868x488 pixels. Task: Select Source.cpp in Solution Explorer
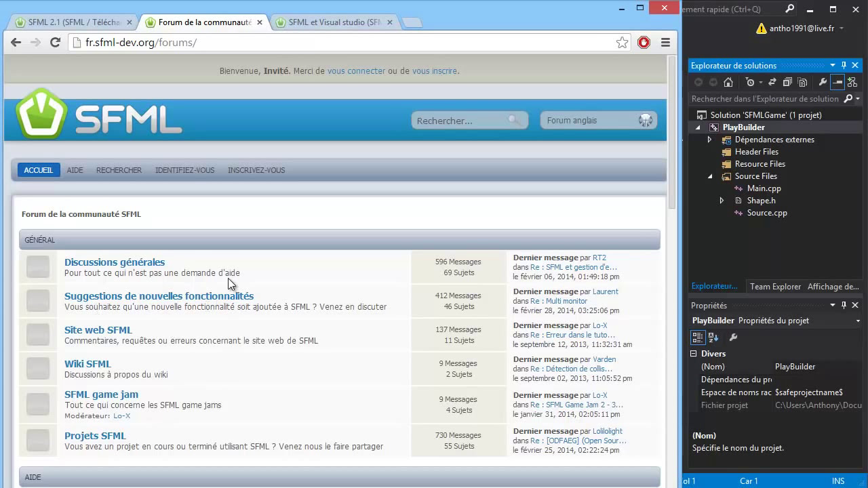[767, 213]
